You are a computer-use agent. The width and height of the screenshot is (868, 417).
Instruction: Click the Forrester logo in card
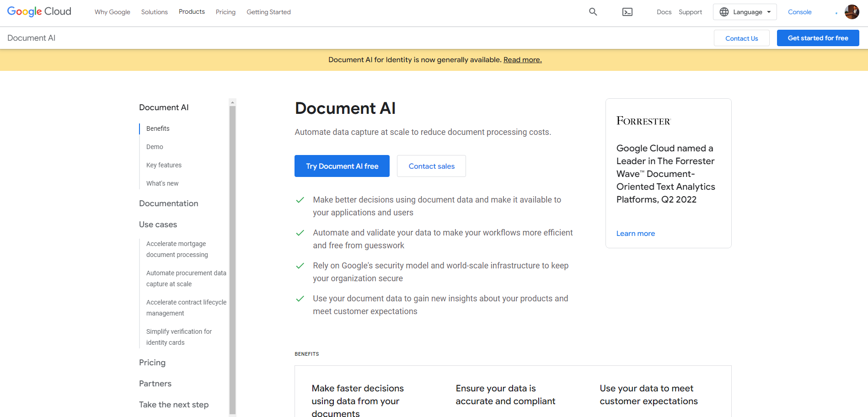click(643, 121)
